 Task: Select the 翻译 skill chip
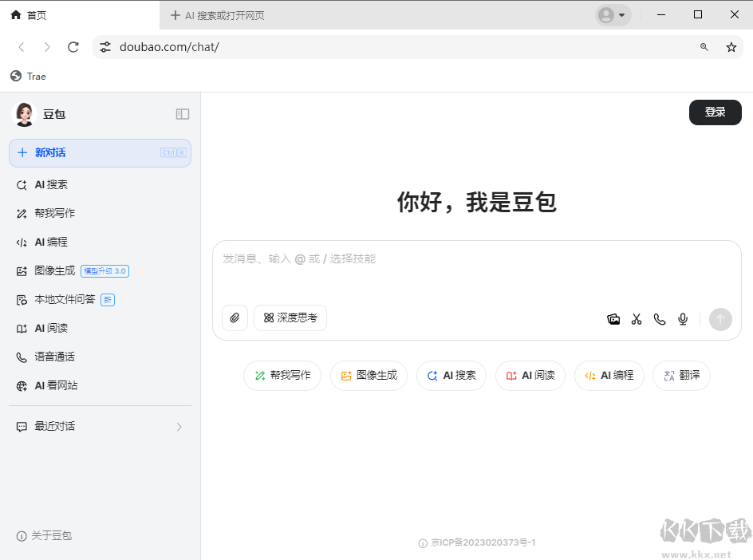click(x=681, y=376)
